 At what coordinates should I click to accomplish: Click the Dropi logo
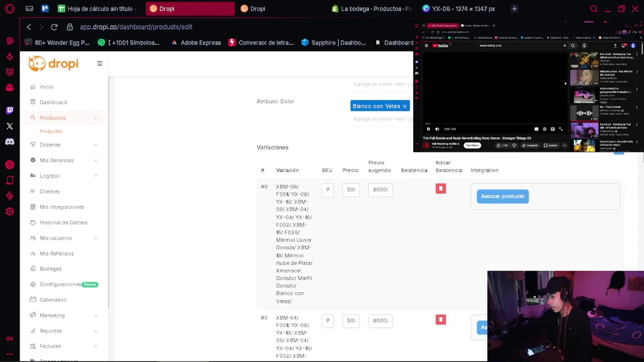(x=53, y=63)
